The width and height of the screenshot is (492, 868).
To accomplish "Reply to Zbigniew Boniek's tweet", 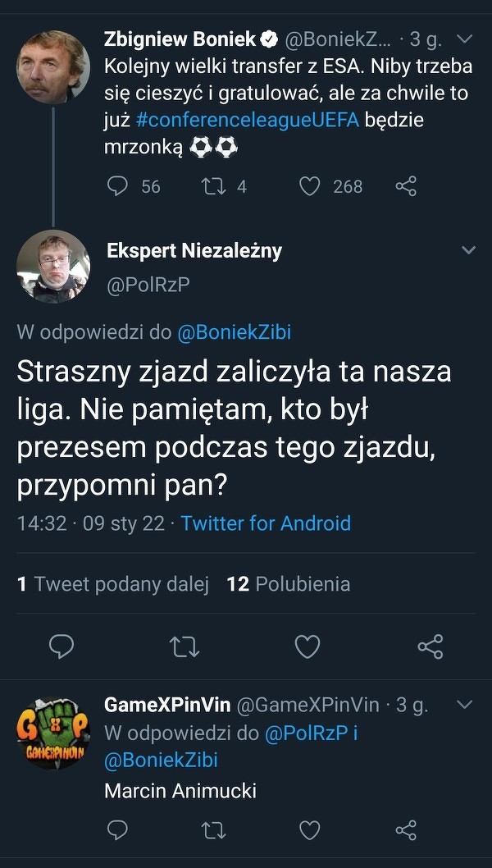I will pos(120,186).
